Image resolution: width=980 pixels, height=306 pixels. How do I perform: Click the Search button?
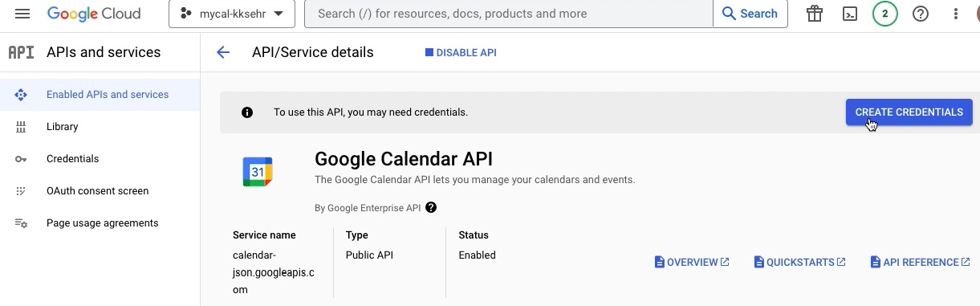click(750, 14)
